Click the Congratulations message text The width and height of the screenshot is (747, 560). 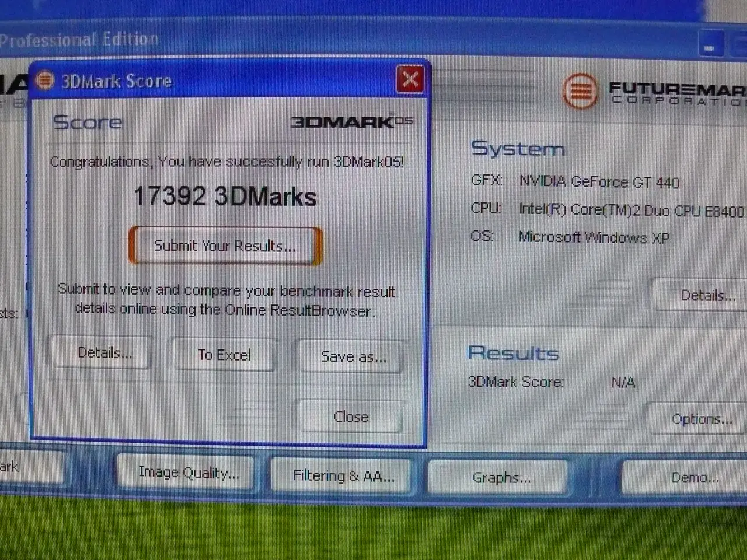pos(226,162)
